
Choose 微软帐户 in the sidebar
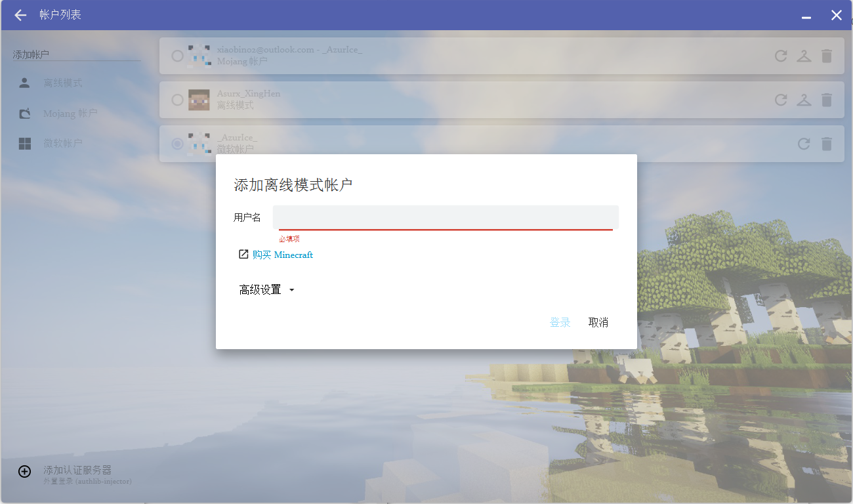(62, 144)
